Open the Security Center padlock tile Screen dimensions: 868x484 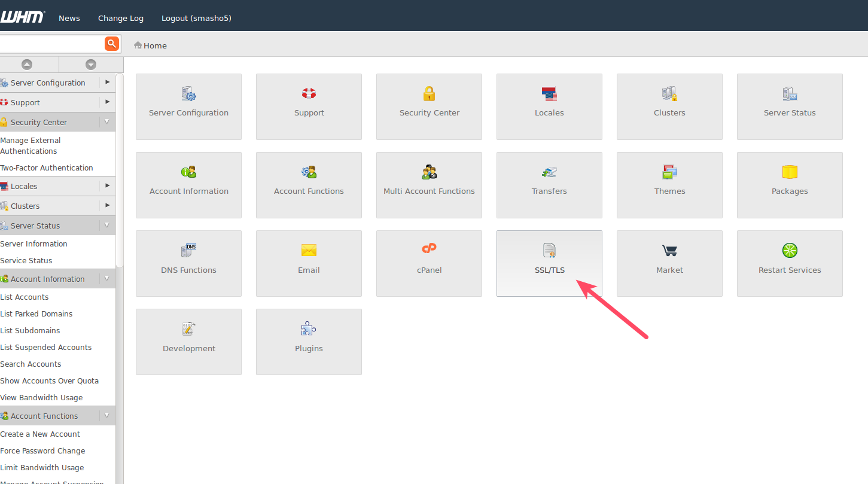(429, 106)
